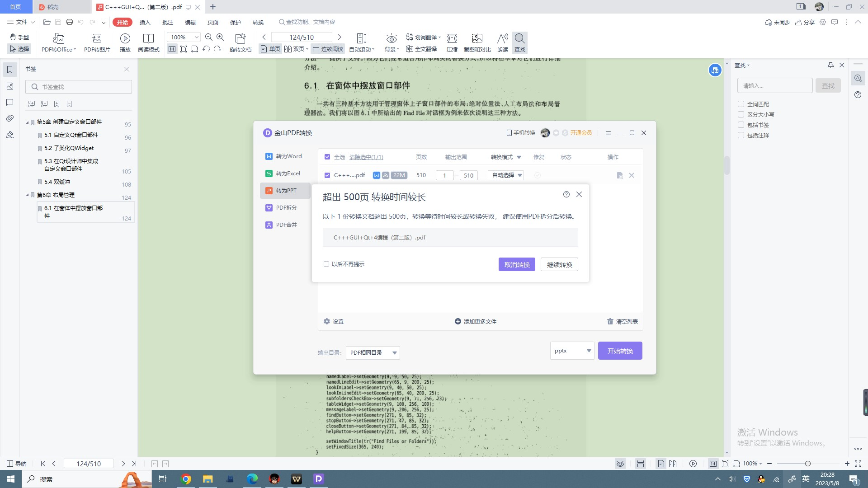Screen dimensions: 868x488
Task: Open the help icon in warning dialog
Action: [x=566, y=194]
